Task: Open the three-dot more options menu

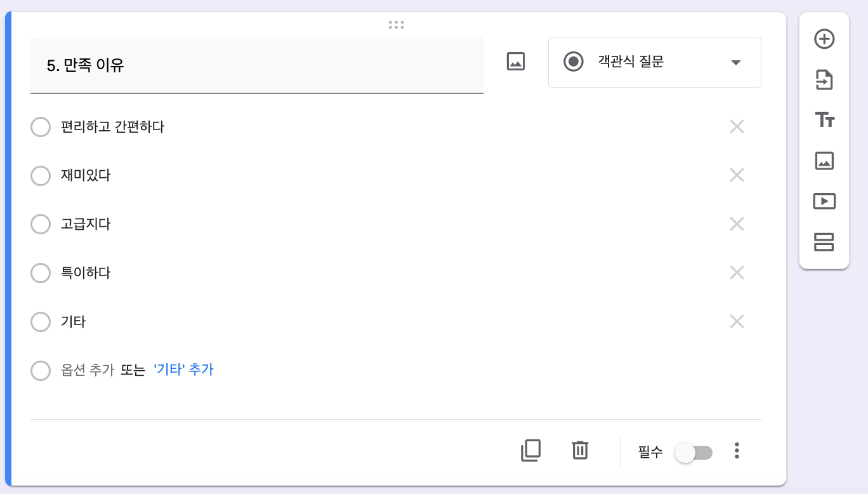Action: pyautogui.click(x=737, y=451)
